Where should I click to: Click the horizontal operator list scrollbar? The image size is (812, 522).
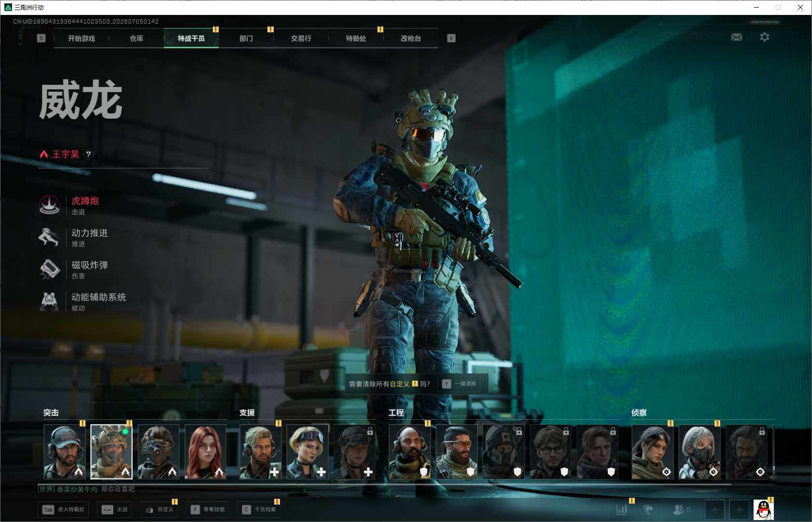pos(384,484)
